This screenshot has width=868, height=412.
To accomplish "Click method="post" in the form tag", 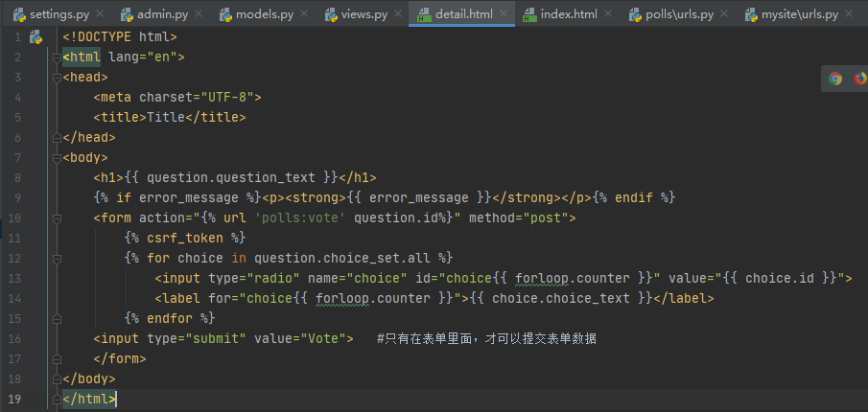I will 518,217.
